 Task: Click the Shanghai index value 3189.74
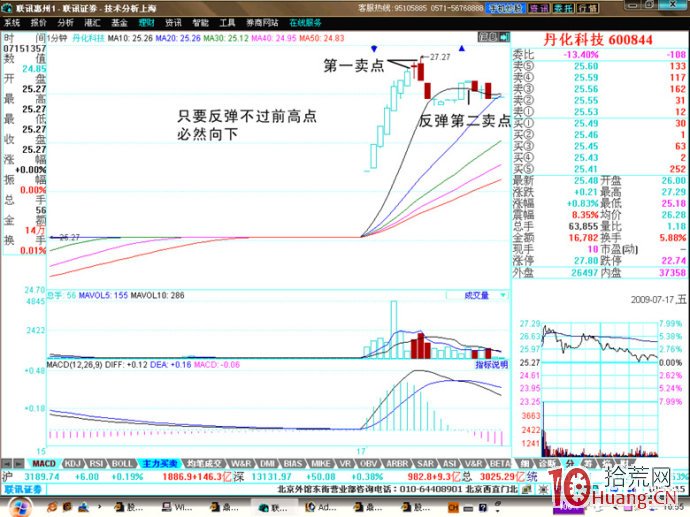[42, 477]
